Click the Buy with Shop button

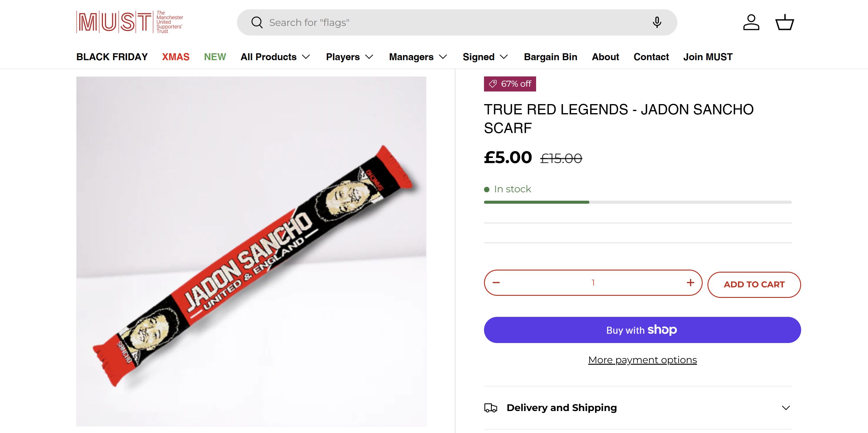pos(642,330)
